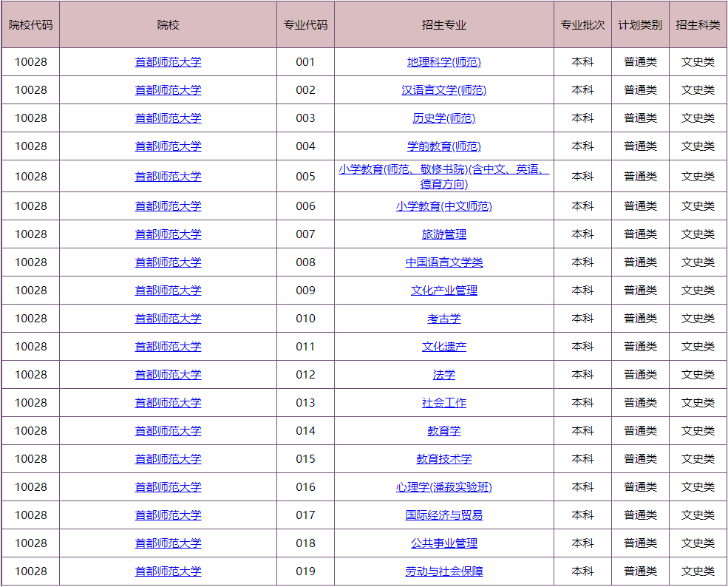
Task: Select major code cell 016
Action: coord(305,487)
